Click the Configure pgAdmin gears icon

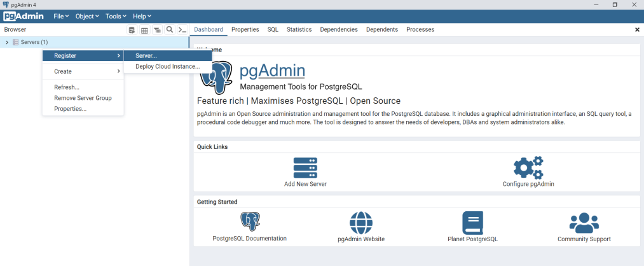(x=528, y=168)
